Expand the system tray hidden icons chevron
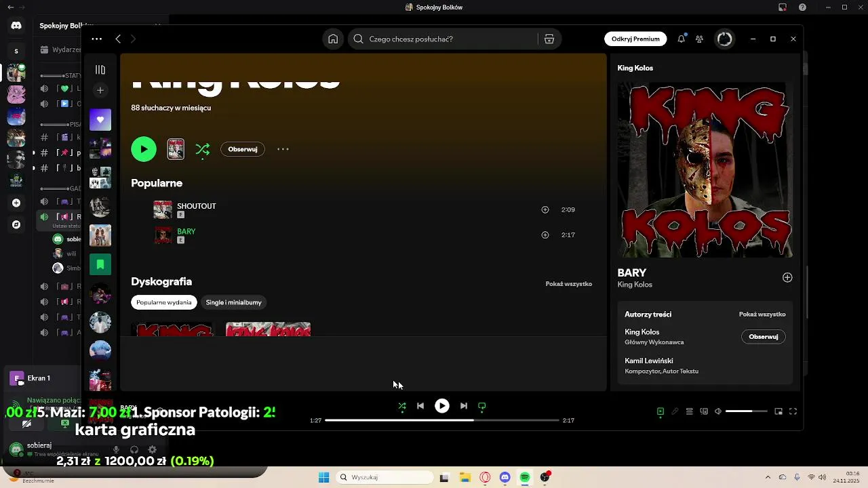Image resolution: width=868 pixels, height=488 pixels. coord(768,477)
